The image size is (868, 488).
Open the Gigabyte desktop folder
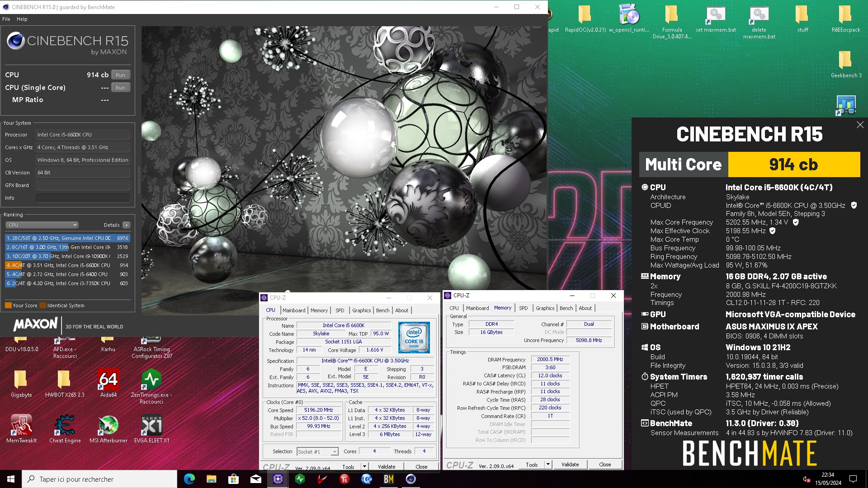pyautogui.click(x=21, y=383)
